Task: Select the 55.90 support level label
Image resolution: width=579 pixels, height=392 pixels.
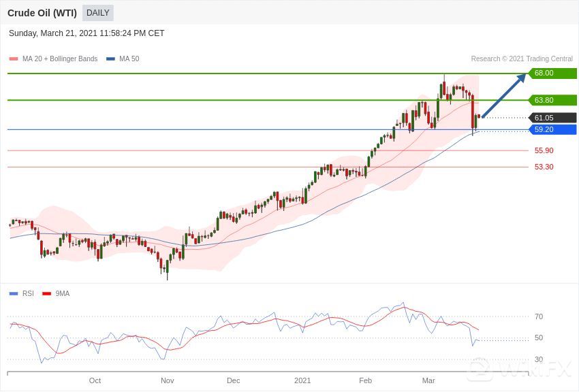Action: tap(544, 150)
